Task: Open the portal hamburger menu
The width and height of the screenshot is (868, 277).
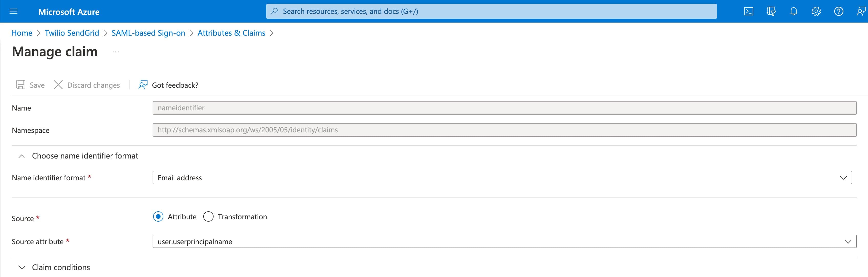Action: pyautogui.click(x=13, y=11)
